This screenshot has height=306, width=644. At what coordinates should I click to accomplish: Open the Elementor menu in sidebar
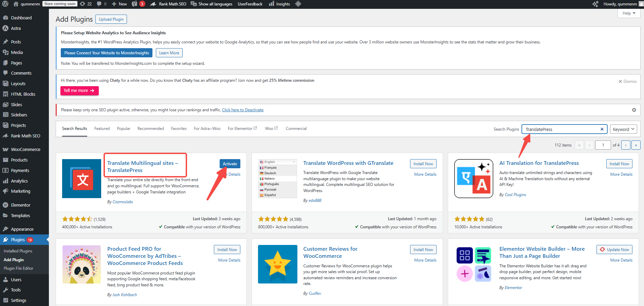tap(20, 205)
